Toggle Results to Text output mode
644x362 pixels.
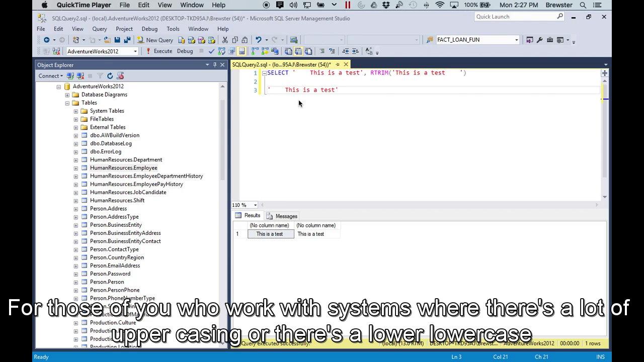point(288,51)
